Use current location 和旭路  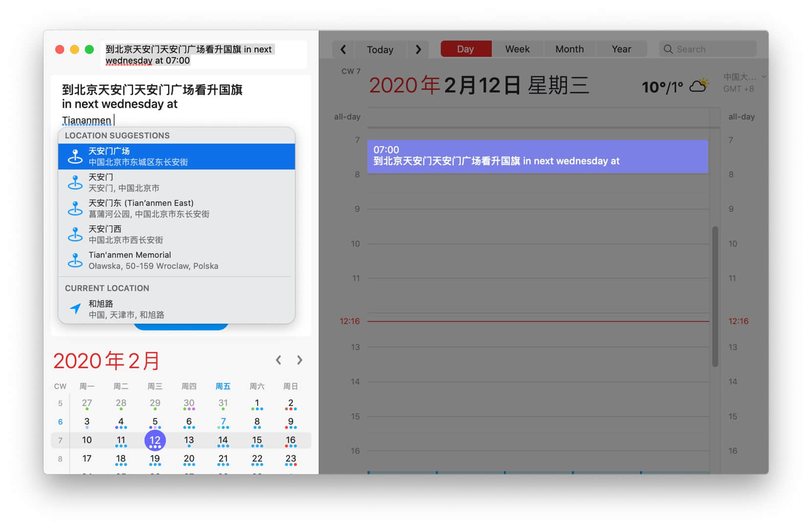point(176,309)
